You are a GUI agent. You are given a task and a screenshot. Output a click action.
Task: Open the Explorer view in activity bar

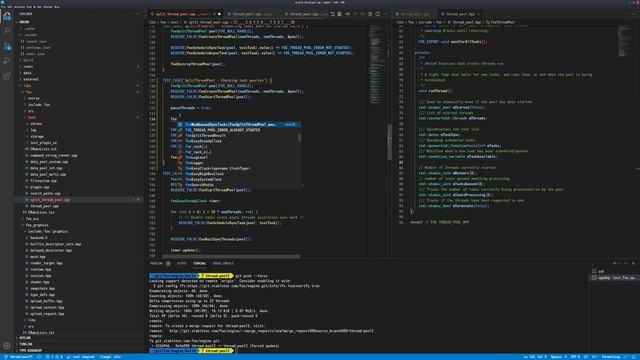pyautogui.click(x=7, y=17)
